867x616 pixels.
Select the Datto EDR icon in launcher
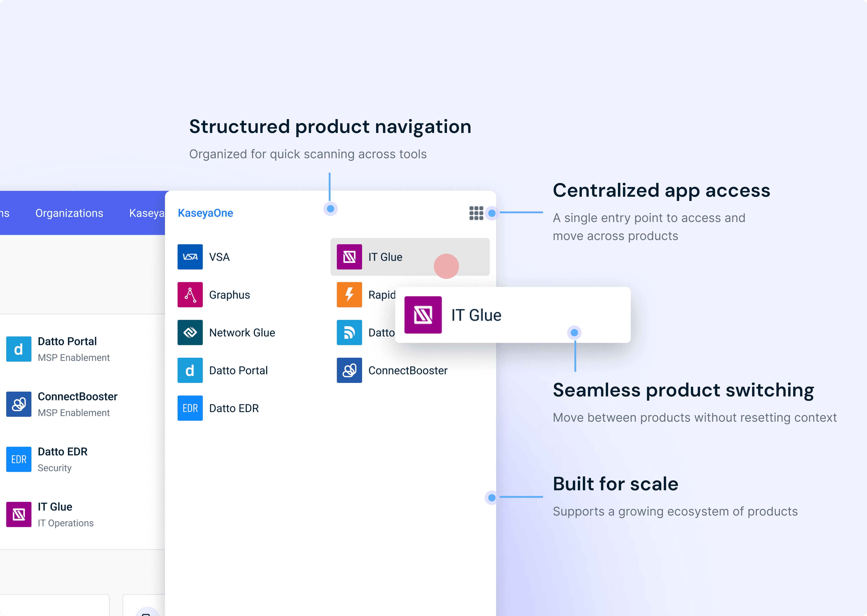point(190,408)
